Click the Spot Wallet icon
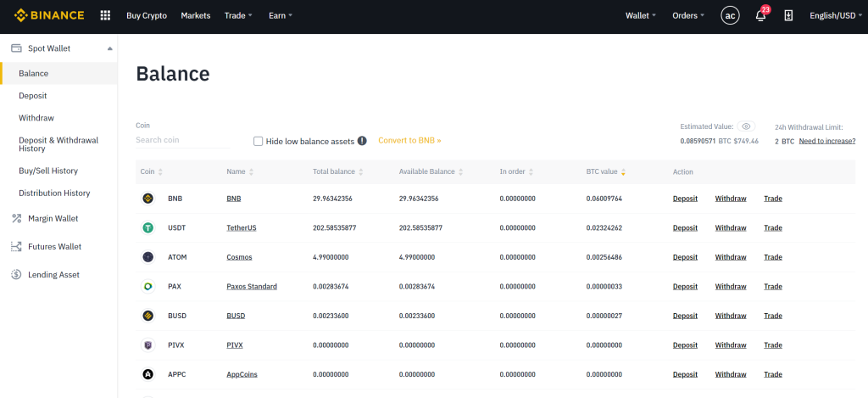 click(x=17, y=48)
